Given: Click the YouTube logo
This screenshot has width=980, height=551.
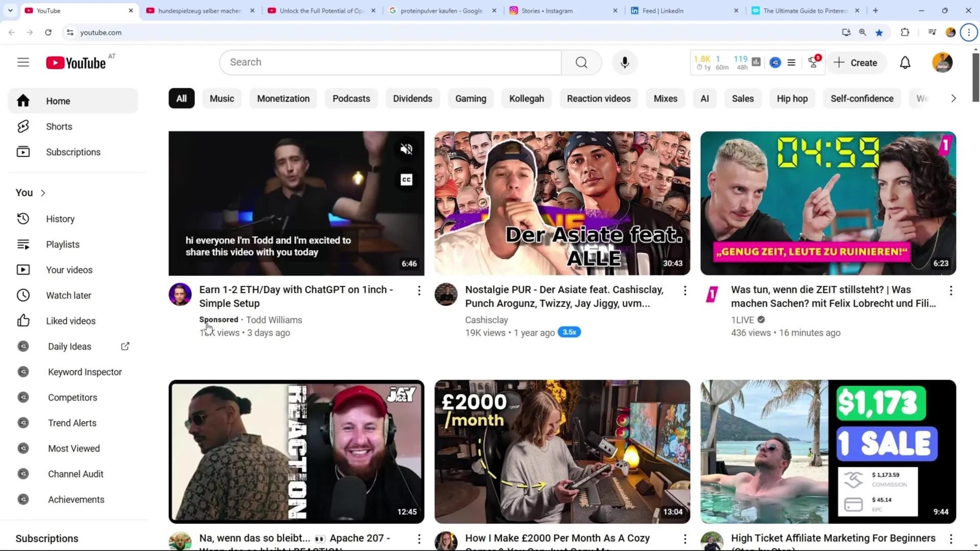Looking at the screenshot, I should (x=76, y=63).
